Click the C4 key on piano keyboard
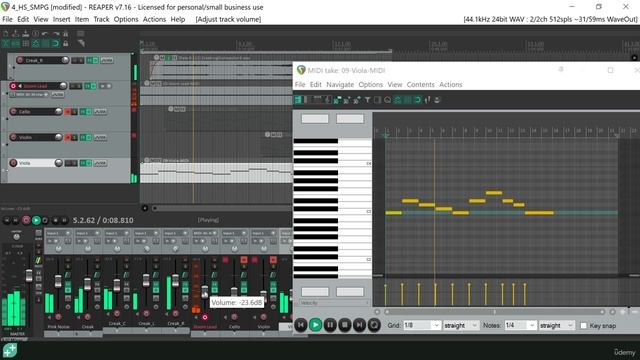This screenshot has width=640, height=360. coord(333,164)
